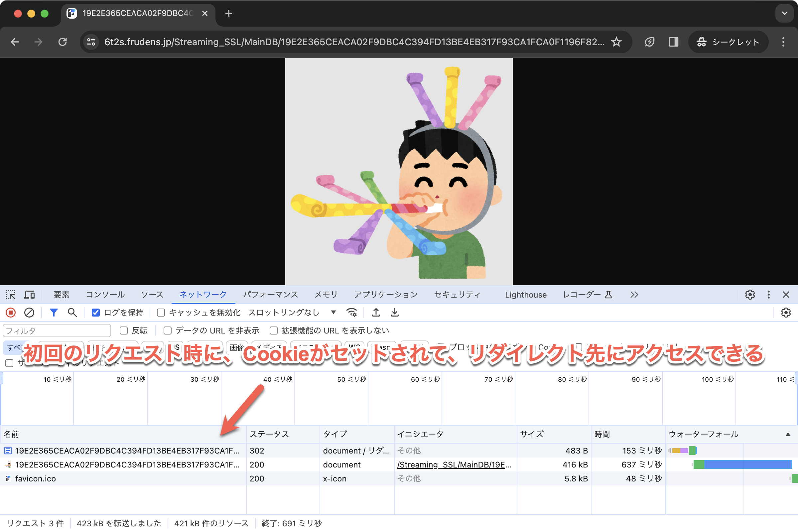Sort by 名前 column header
This screenshot has height=532, width=798.
point(123,434)
